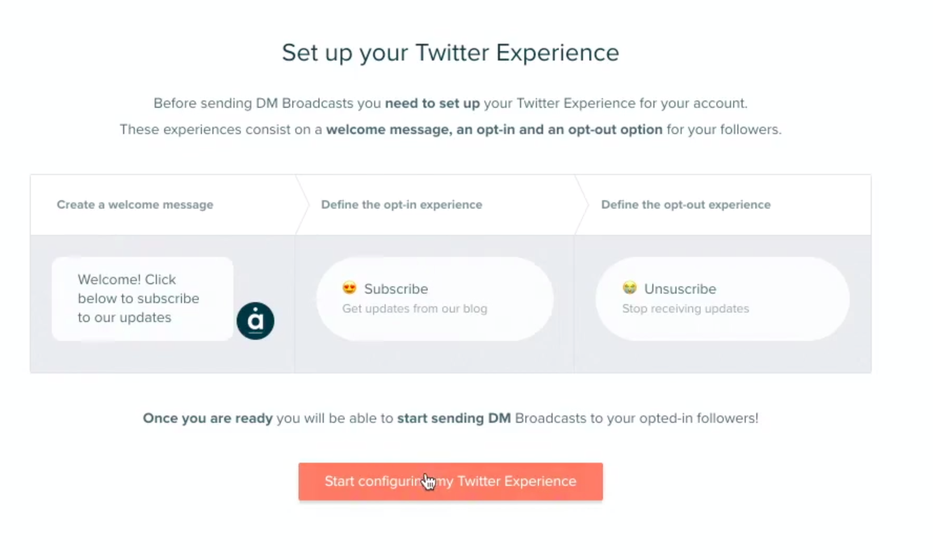Click the bold 'need to set up' text
933x560 pixels.
(433, 104)
